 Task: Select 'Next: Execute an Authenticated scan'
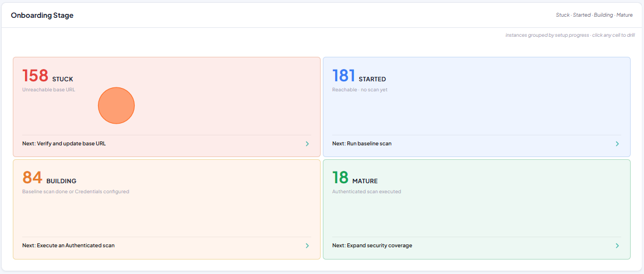coord(68,246)
